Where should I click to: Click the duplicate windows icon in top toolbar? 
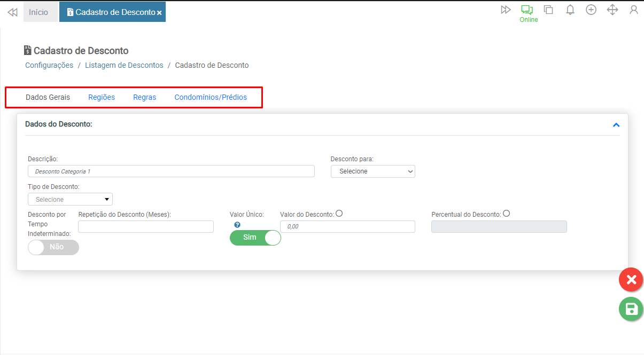point(548,10)
